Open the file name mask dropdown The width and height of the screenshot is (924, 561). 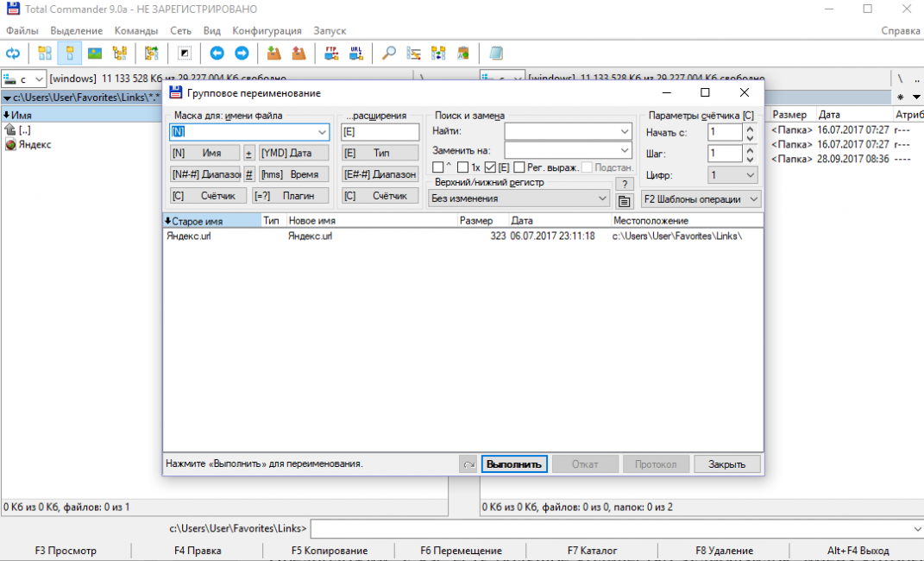322,132
